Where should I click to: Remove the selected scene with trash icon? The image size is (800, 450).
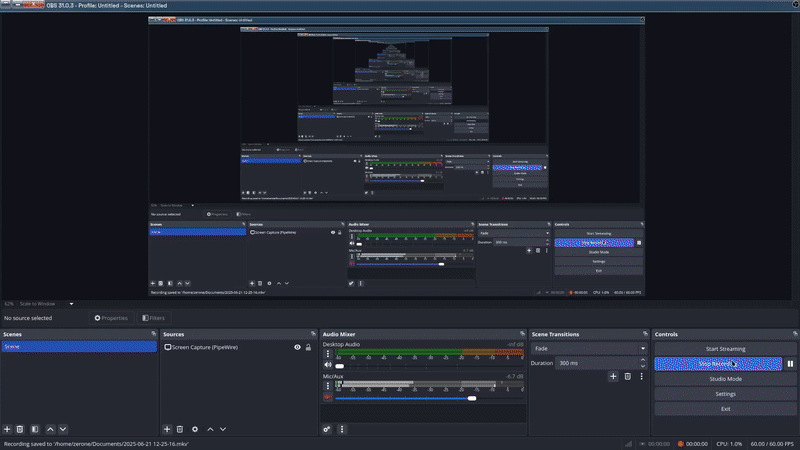tap(20, 430)
